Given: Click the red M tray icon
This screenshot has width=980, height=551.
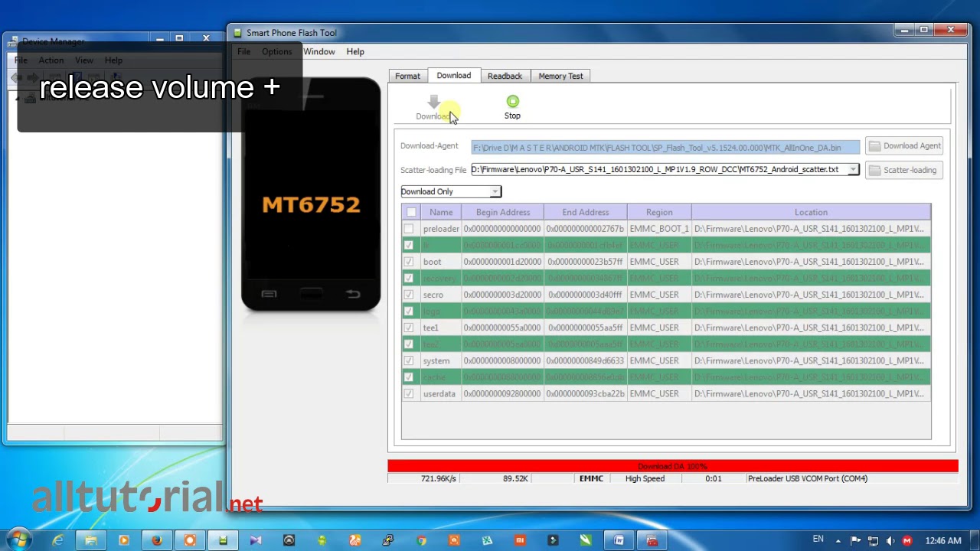Looking at the screenshot, I should [x=907, y=541].
